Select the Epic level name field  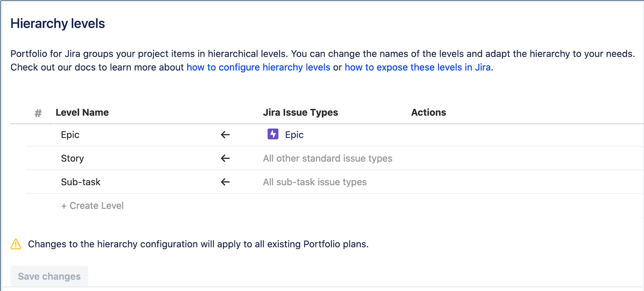[70, 135]
